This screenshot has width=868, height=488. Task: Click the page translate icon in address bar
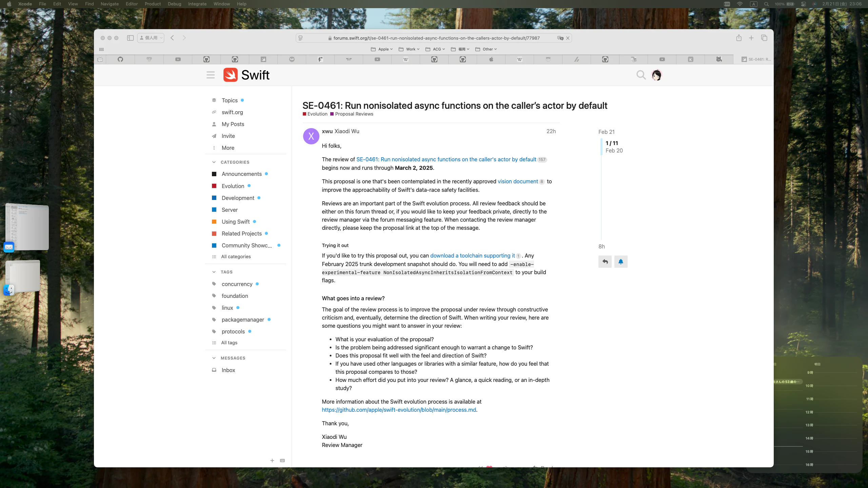point(560,38)
